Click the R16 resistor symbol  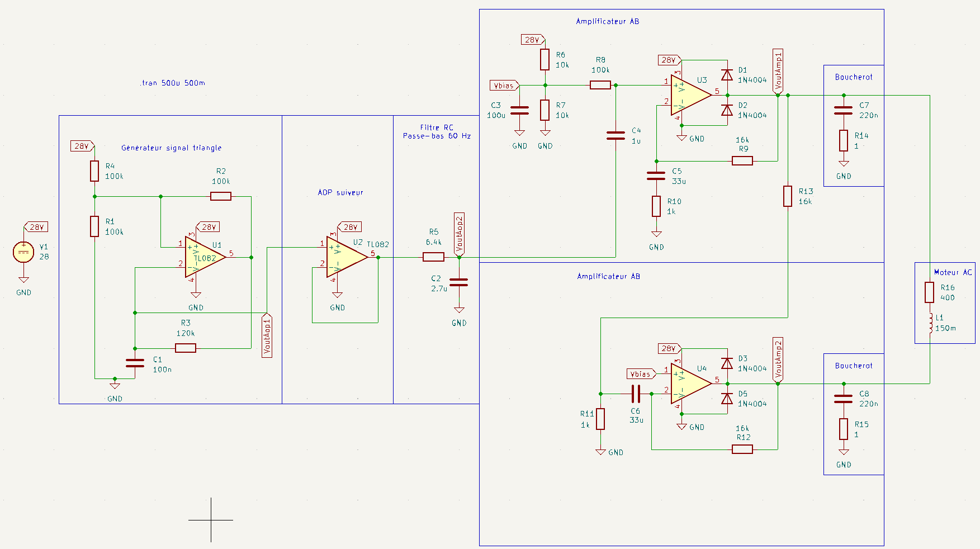point(930,292)
